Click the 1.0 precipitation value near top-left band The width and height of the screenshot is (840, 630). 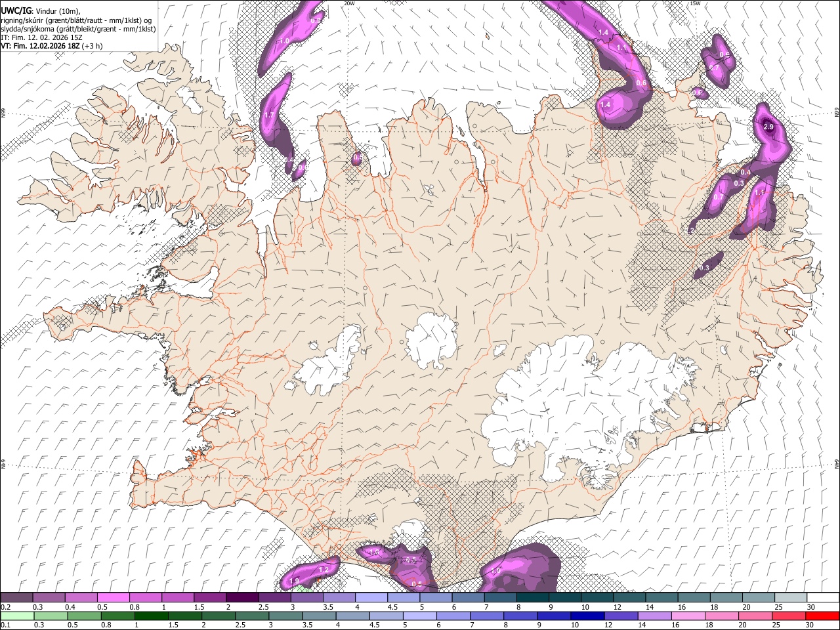[x=284, y=41]
